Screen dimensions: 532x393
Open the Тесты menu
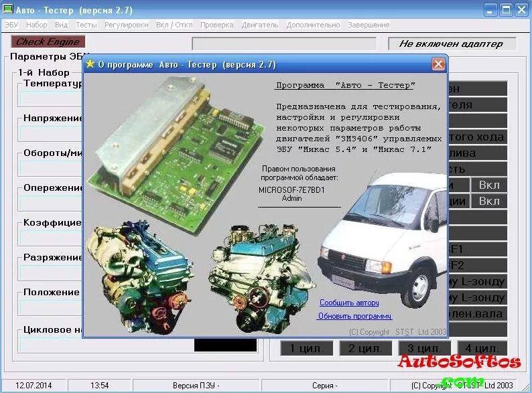click(x=86, y=25)
